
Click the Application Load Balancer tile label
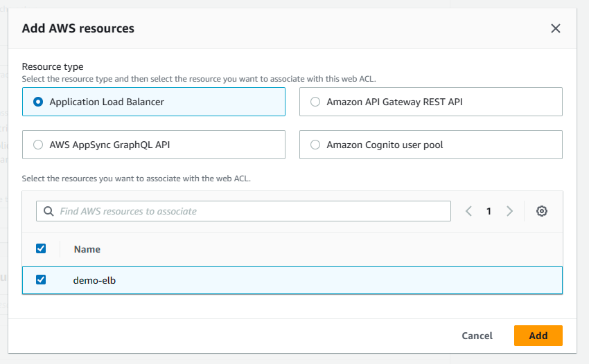[x=107, y=102]
